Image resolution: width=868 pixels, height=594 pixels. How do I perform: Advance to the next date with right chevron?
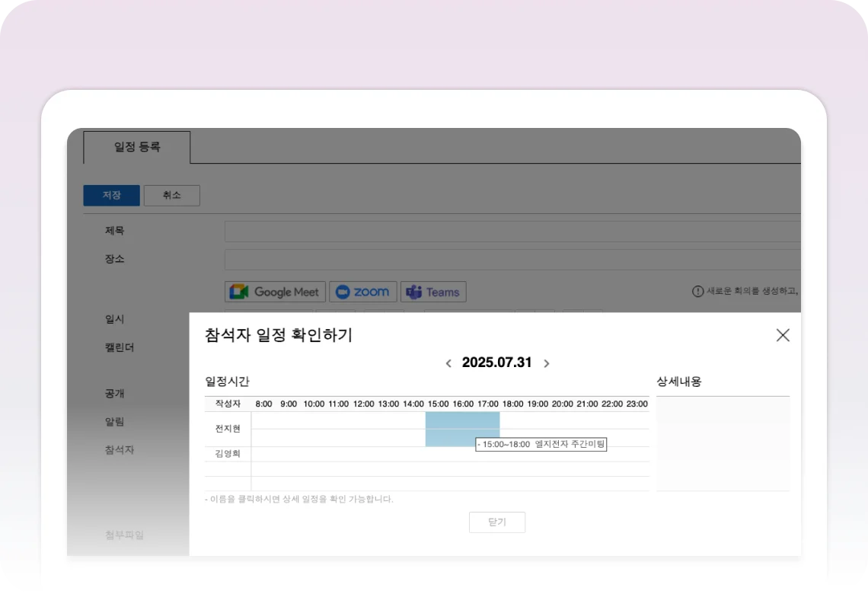tap(546, 363)
